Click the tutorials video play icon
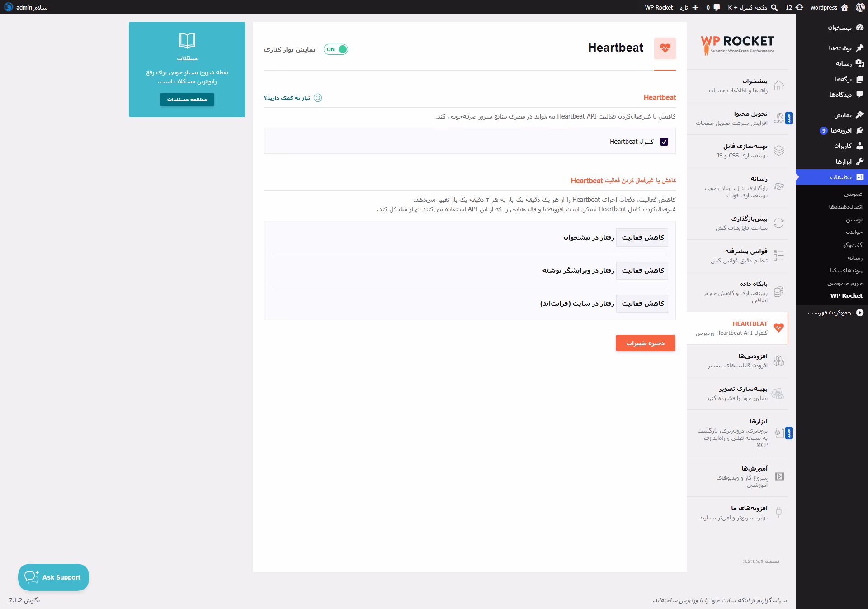The image size is (868, 609). (x=779, y=476)
